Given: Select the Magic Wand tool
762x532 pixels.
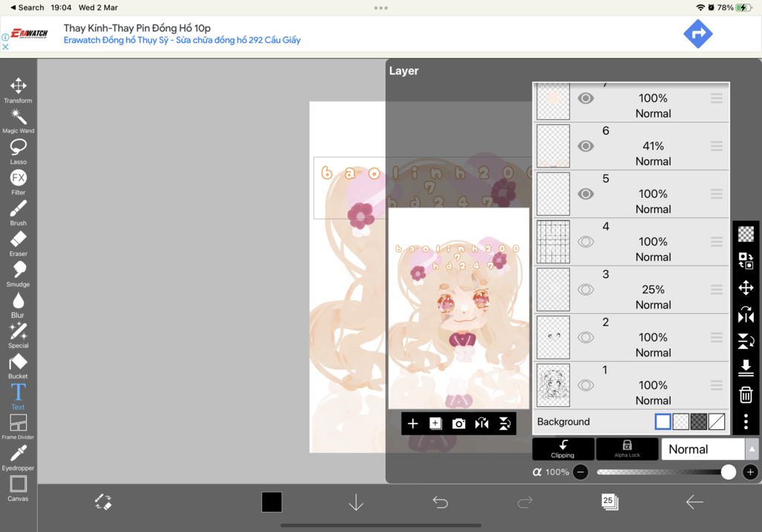Looking at the screenshot, I should tap(18, 121).
